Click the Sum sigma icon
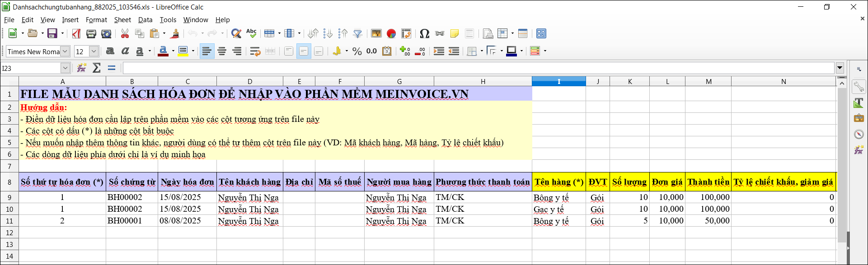This screenshot has height=265, width=868. click(x=97, y=68)
